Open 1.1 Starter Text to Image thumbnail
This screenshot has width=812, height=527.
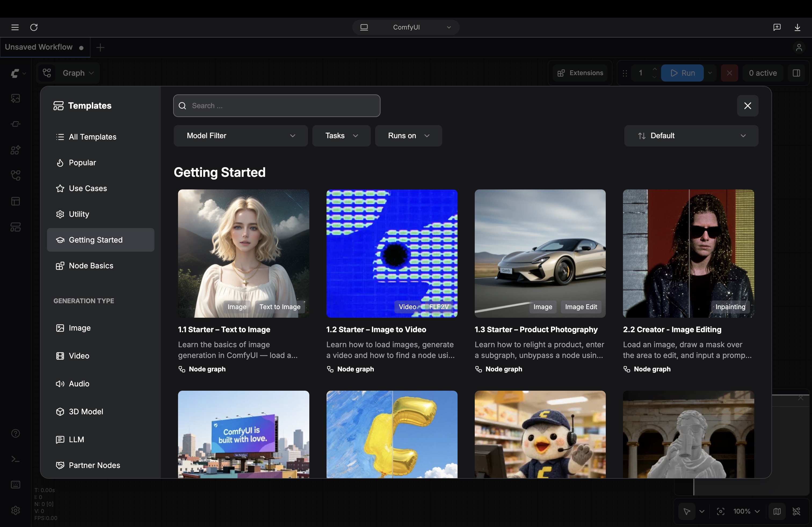(x=244, y=253)
